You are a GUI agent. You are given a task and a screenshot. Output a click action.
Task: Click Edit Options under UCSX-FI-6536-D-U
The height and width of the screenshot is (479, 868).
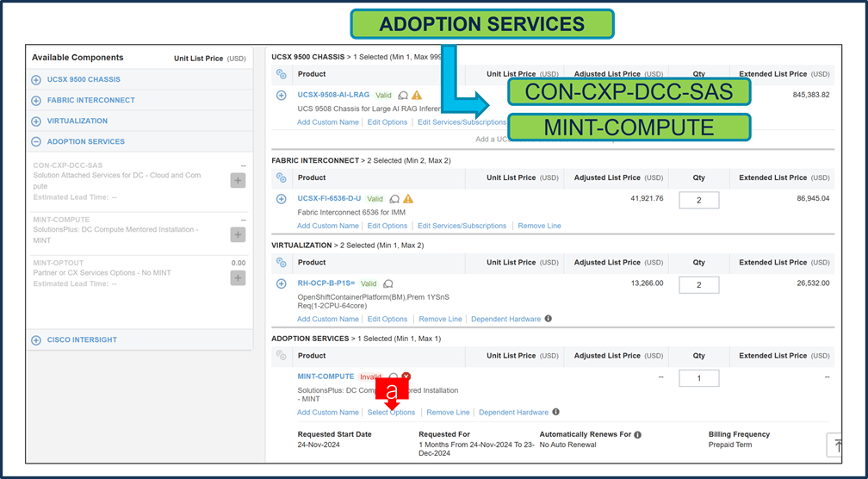coord(387,226)
